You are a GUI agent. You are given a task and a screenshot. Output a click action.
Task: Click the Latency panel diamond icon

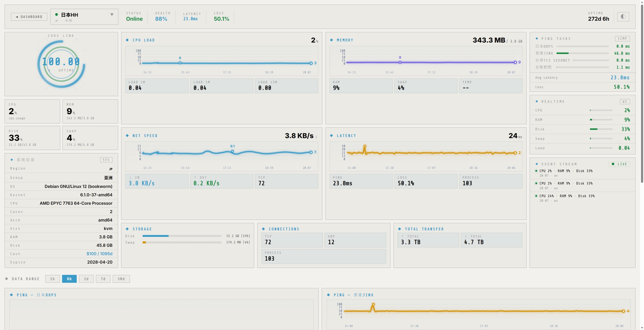331,136
